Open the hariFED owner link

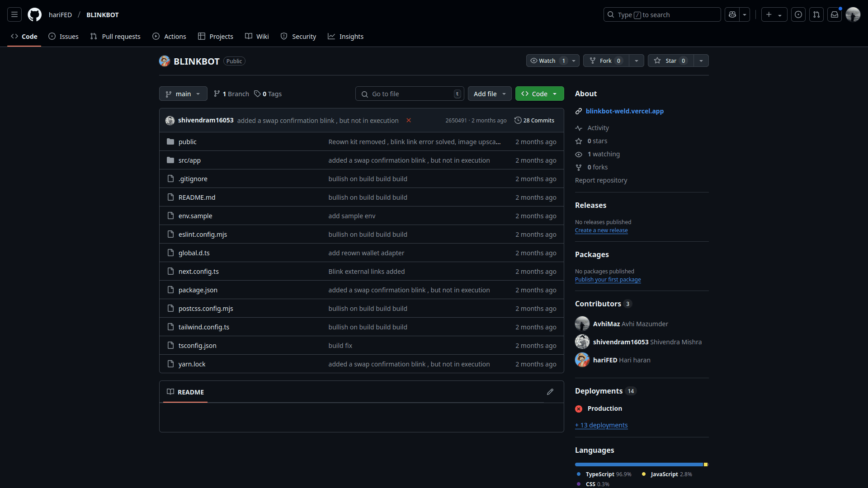tap(60, 14)
